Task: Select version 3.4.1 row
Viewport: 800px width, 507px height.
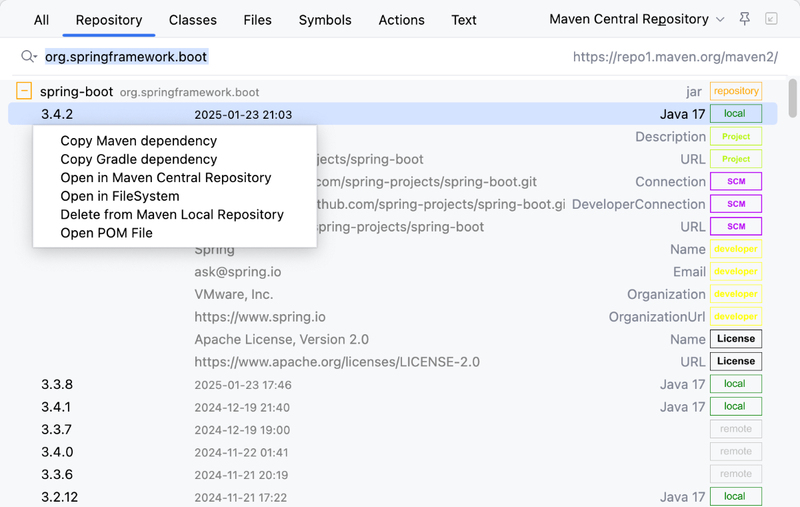Action: click(392, 407)
